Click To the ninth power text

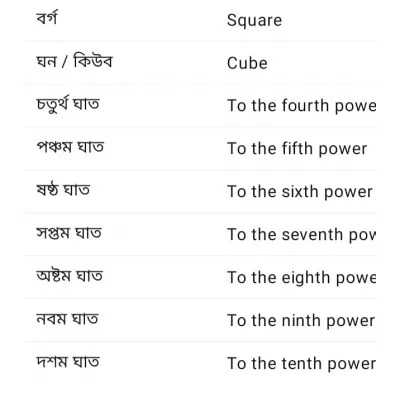(x=301, y=321)
